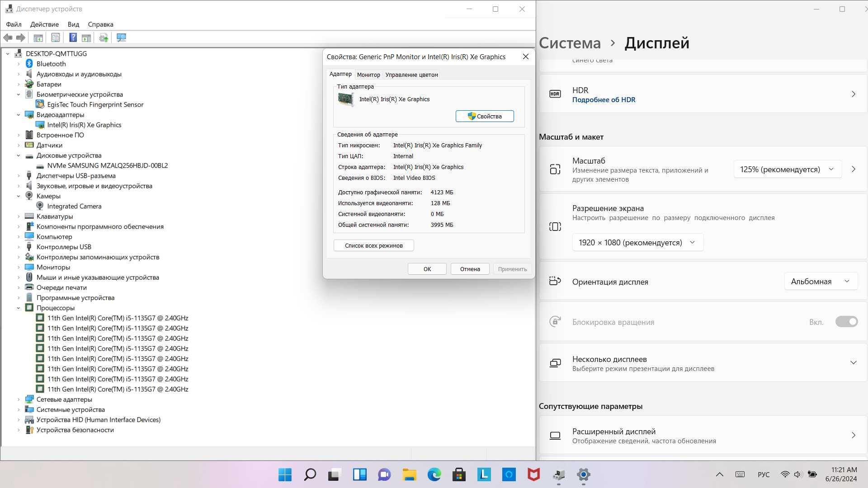The width and height of the screenshot is (868, 488).
Task: Open Windows Start button on taskbar
Action: click(x=285, y=474)
